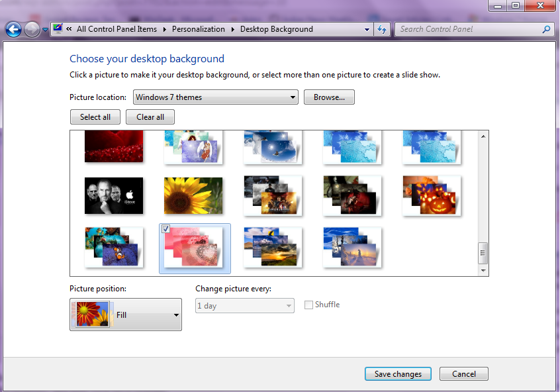
Task: Click the Browse... button
Action: pyautogui.click(x=329, y=97)
